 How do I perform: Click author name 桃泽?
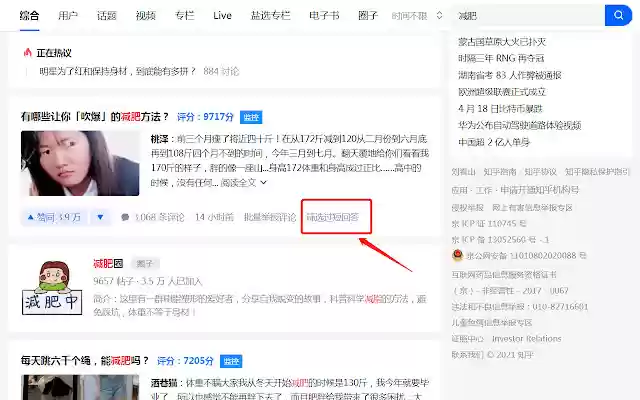[159, 139]
